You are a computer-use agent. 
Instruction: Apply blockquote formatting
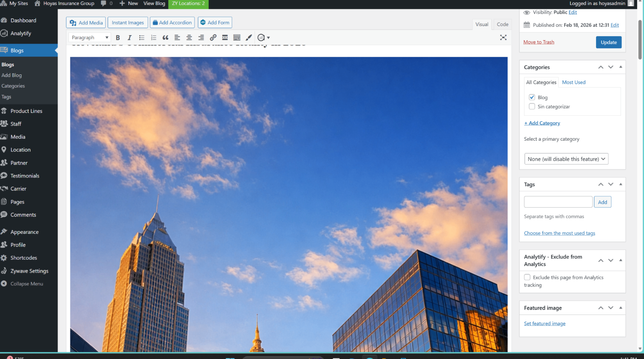coord(165,37)
